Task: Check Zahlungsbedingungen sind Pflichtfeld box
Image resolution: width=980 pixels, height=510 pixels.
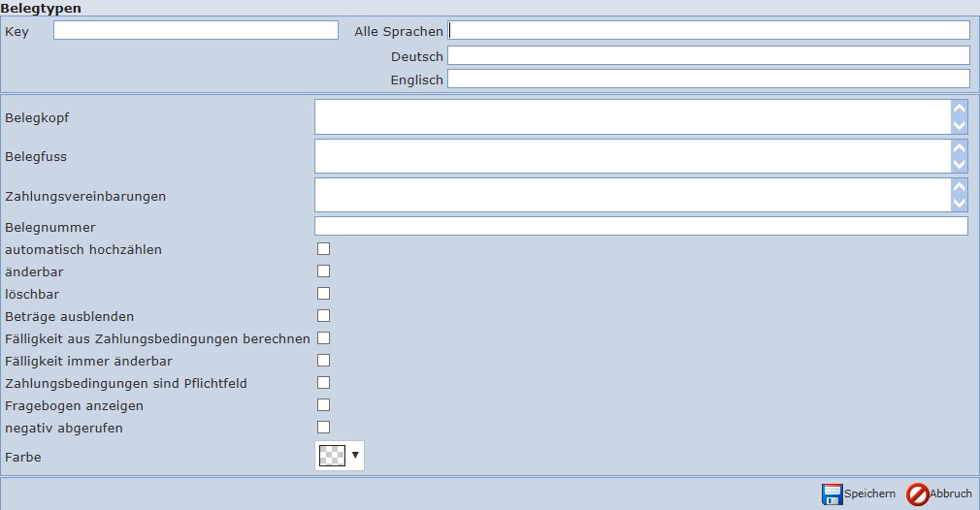Action: click(x=324, y=383)
